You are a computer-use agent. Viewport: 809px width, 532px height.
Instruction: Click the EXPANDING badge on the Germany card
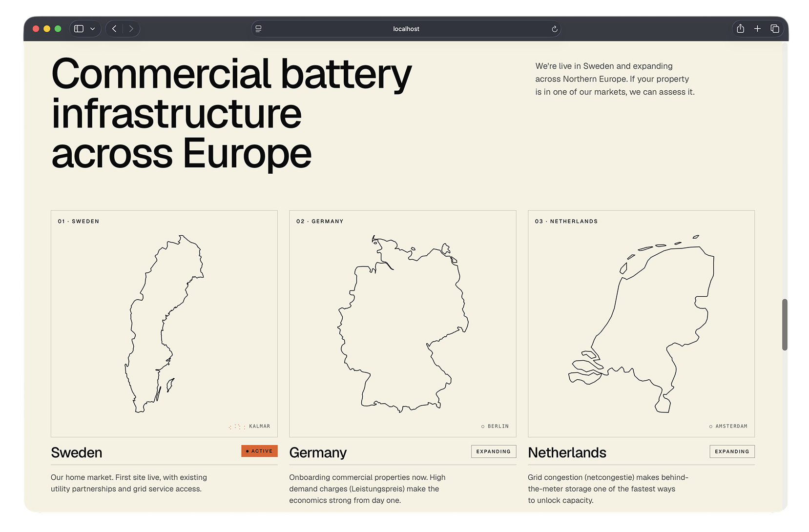[x=493, y=451]
